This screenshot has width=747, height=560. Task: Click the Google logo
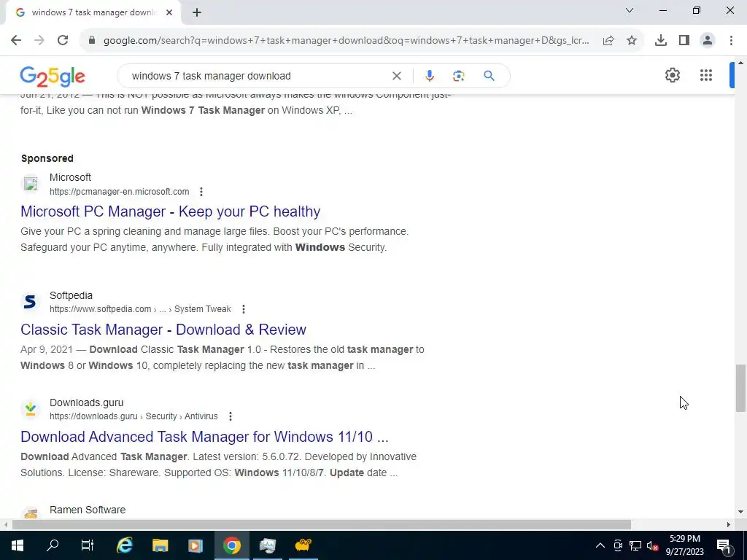[53, 76]
